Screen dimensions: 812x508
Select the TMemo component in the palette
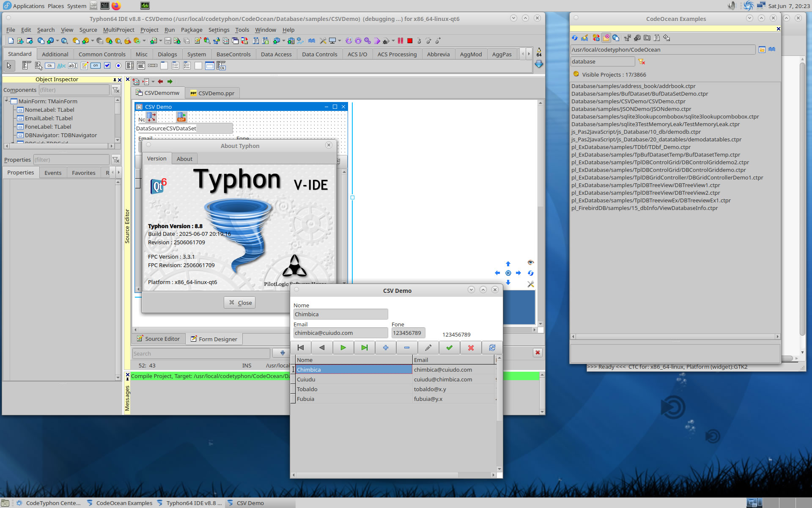click(x=84, y=66)
